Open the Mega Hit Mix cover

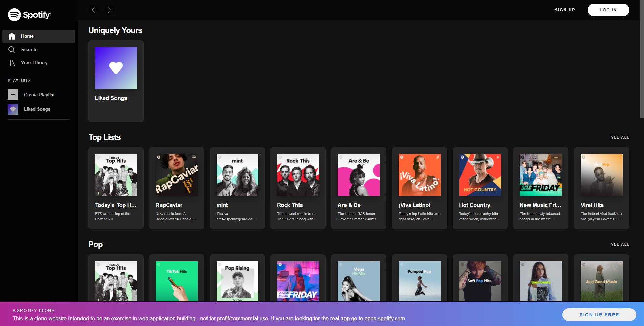pos(359,281)
